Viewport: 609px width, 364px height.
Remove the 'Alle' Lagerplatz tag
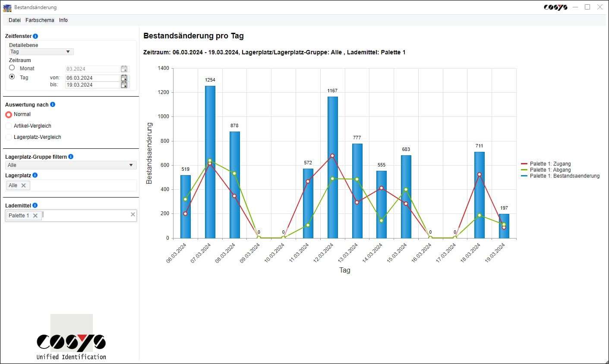24,185
